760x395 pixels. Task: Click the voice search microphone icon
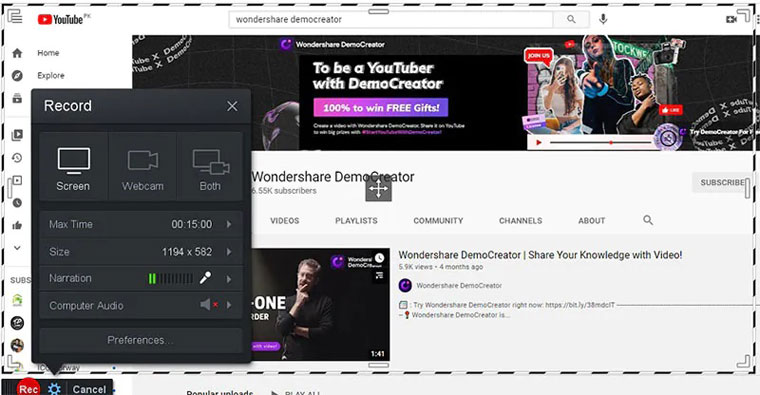point(603,19)
